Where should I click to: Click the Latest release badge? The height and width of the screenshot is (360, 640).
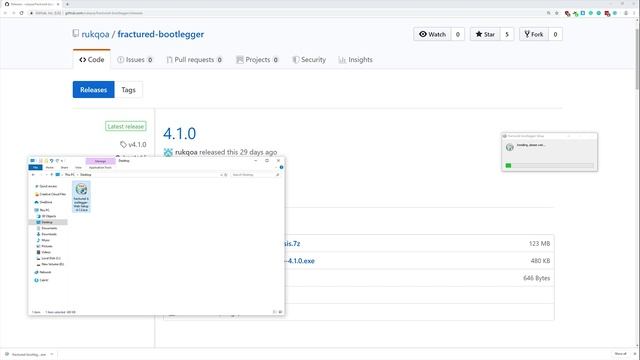[x=126, y=126]
